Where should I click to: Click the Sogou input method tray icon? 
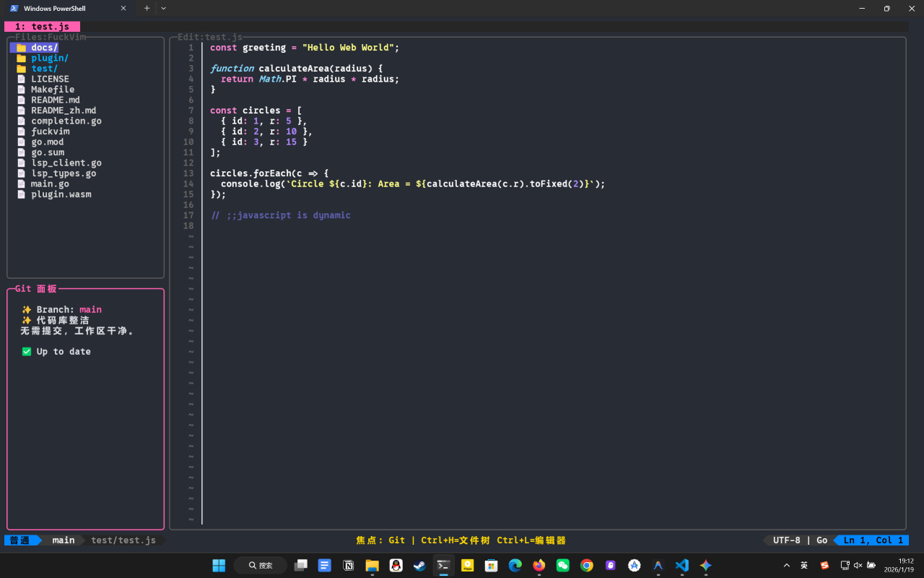[824, 565]
